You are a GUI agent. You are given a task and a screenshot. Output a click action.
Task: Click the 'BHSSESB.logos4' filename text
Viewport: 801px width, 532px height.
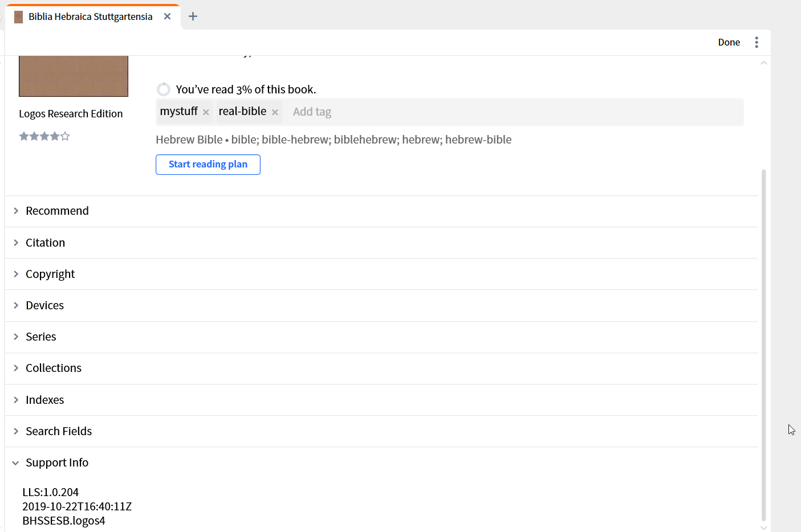click(64, 521)
